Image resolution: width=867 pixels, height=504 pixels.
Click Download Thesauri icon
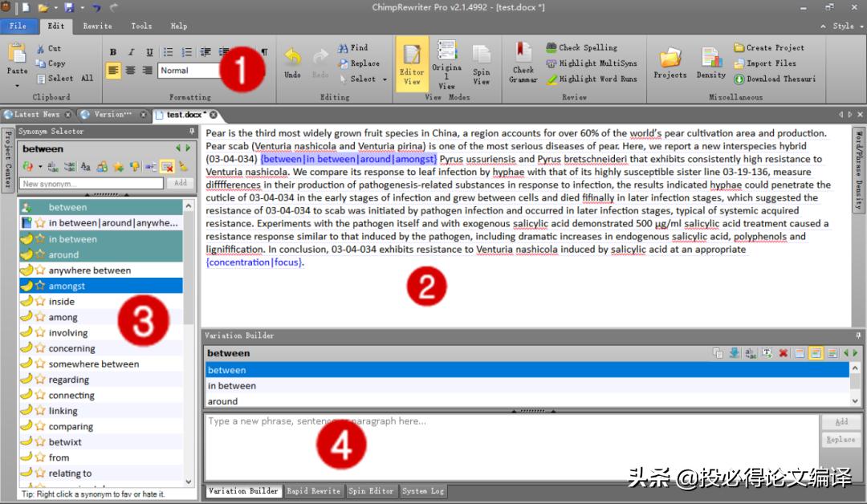pyautogui.click(x=739, y=79)
